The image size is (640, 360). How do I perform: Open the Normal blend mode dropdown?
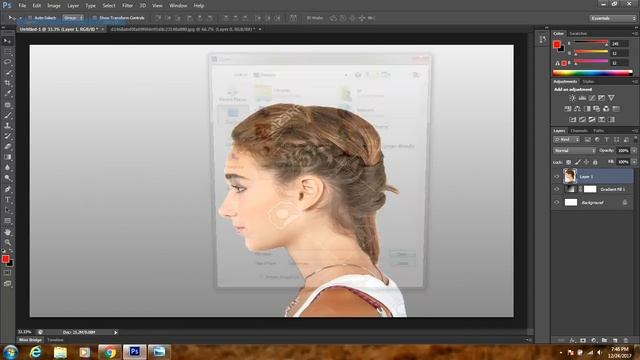pos(574,151)
